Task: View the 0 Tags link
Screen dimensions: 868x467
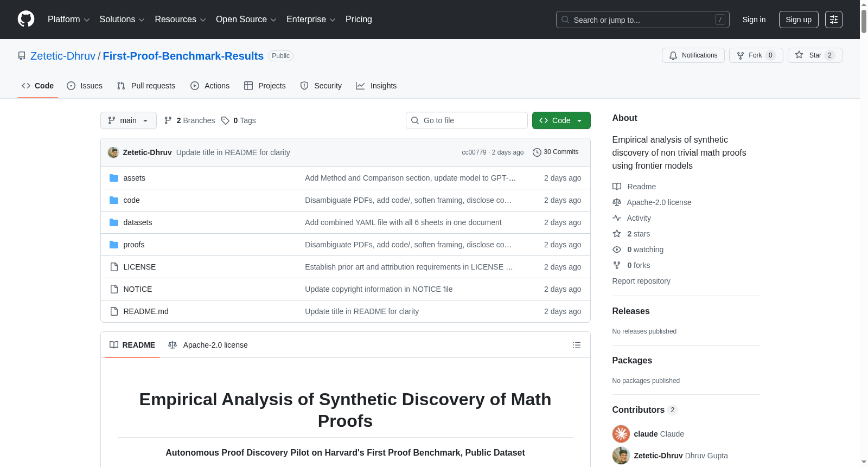Action: [x=239, y=120]
